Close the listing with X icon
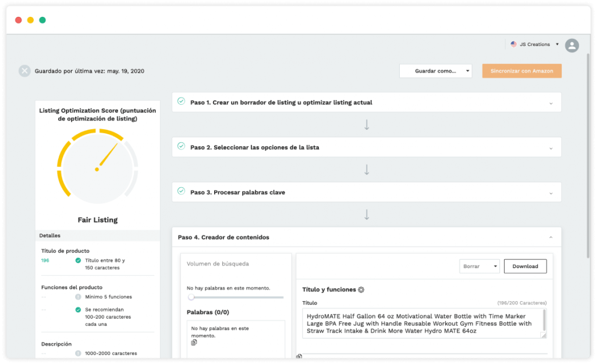Image resolution: width=596 pixels, height=364 pixels. 24,71
